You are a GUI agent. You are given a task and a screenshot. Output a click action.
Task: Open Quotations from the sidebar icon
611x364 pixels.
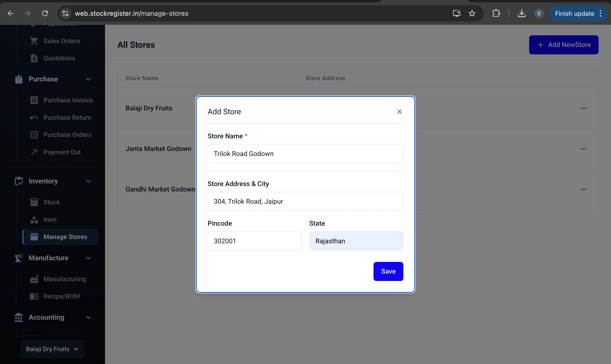click(34, 58)
